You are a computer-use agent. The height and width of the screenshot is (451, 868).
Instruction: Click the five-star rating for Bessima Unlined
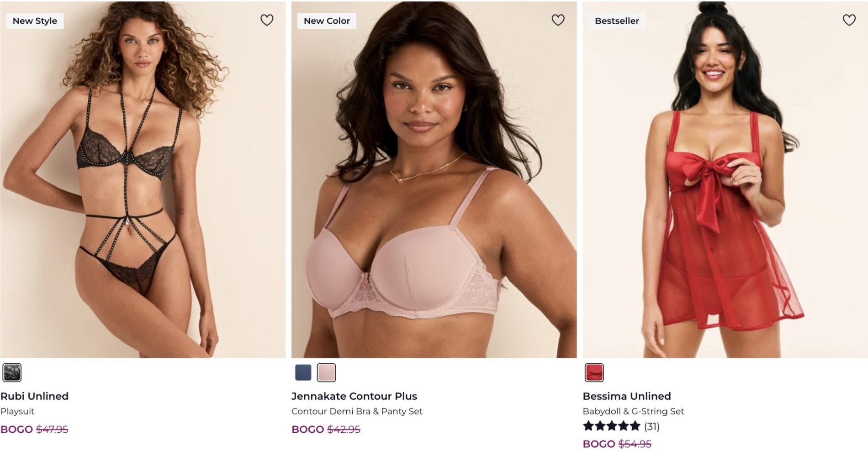coord(611,426)
